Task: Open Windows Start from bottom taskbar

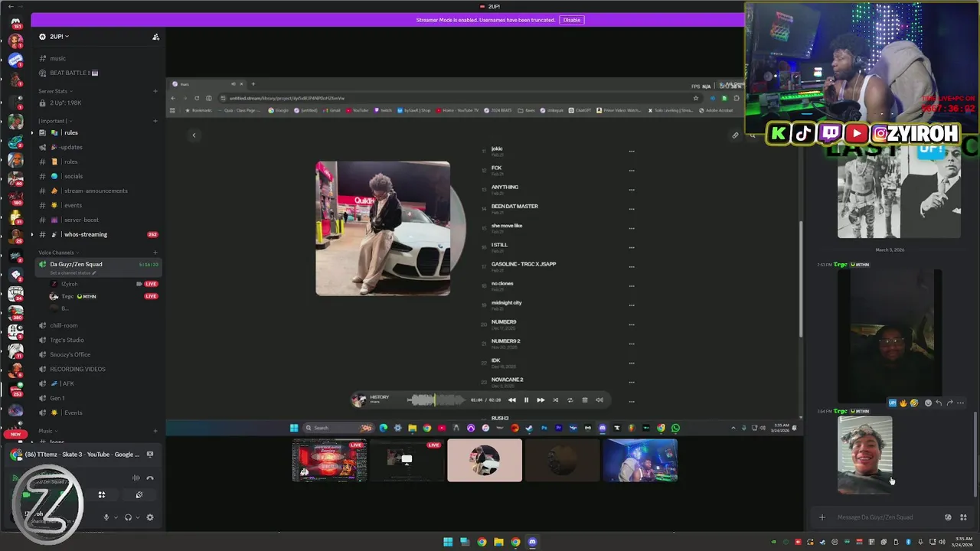Action: pos(448,542)
